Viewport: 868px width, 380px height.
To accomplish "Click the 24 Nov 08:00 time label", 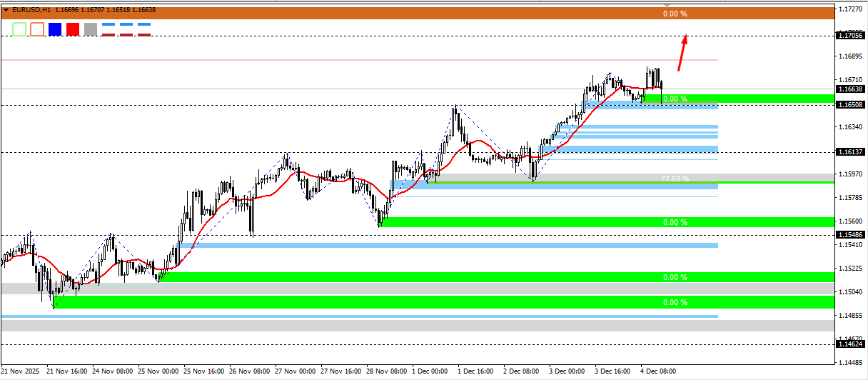I will coord(113,372).
